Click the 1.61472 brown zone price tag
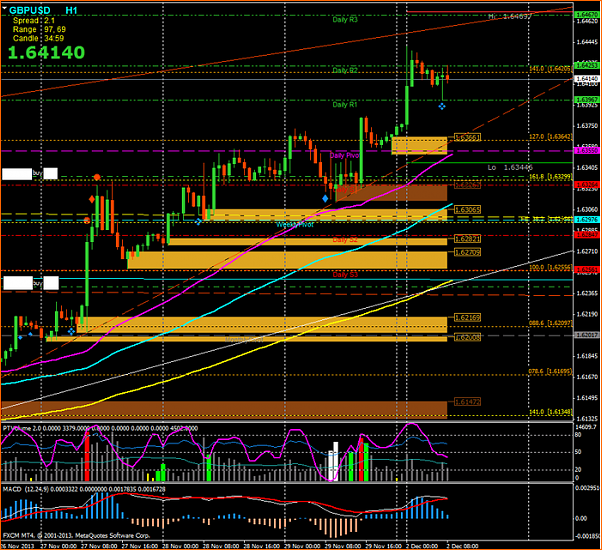The image size is (602, 550). (467, 402)
